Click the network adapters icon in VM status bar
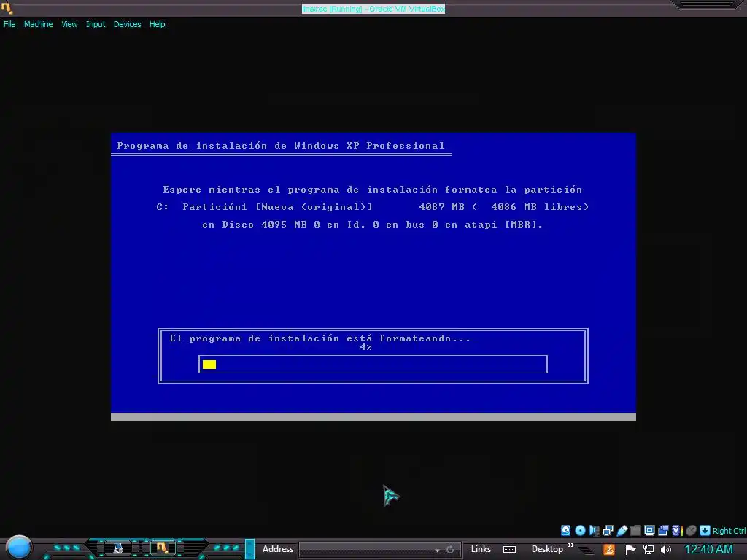The height and width of the screenshot is (560, 747). 608,531
